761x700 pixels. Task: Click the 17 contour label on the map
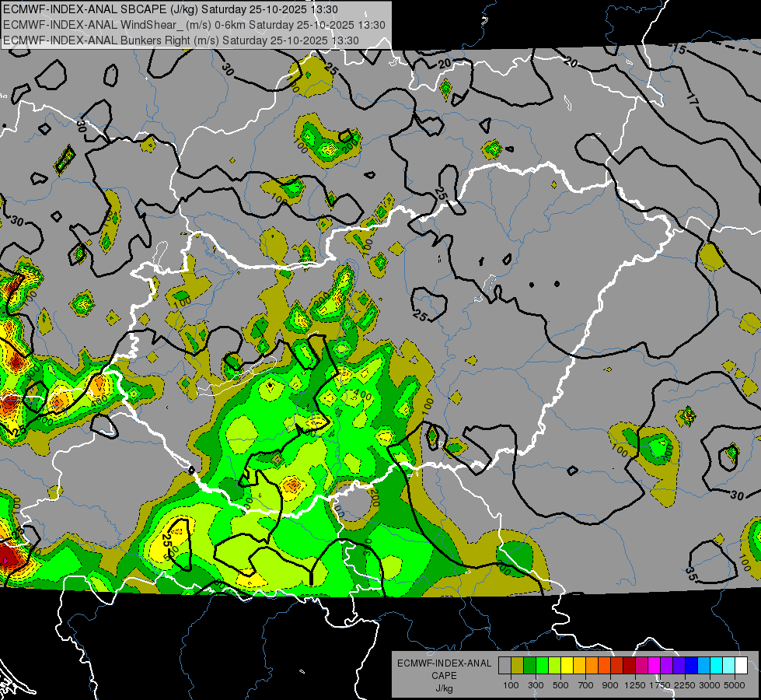[692, 100]
